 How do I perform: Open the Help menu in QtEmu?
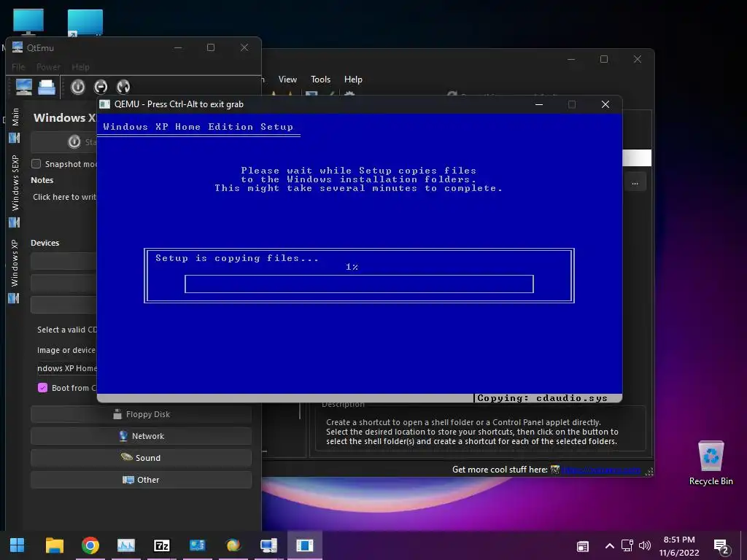[80, 67]
